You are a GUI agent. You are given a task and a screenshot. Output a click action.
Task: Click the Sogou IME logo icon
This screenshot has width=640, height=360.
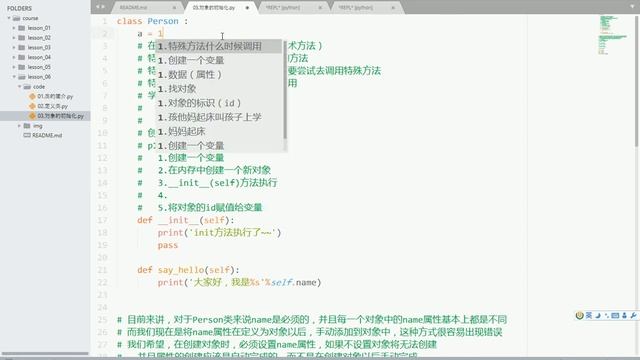pos(579,316)
